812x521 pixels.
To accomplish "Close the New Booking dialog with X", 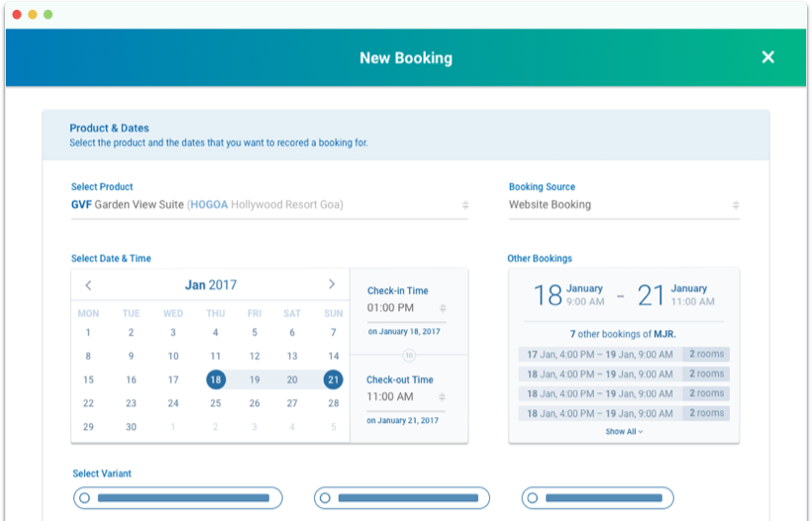I will point(768,57).
